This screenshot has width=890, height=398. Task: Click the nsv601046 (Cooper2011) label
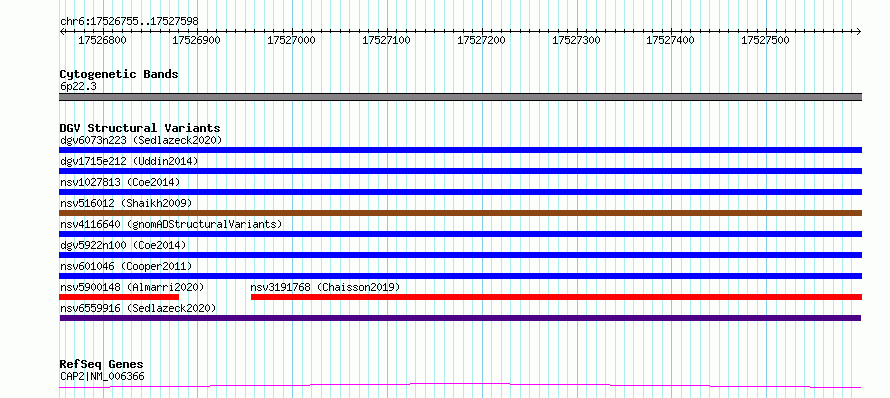[x=126, y=266]
